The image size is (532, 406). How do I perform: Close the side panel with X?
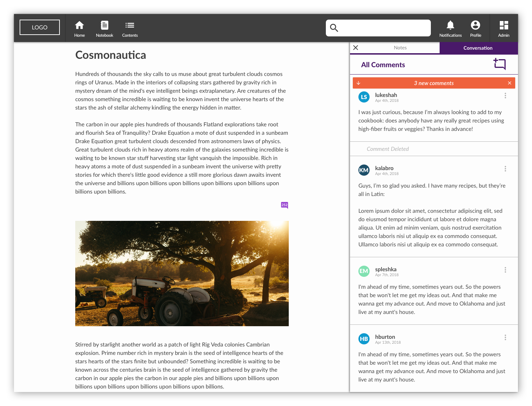coord(356,48)
